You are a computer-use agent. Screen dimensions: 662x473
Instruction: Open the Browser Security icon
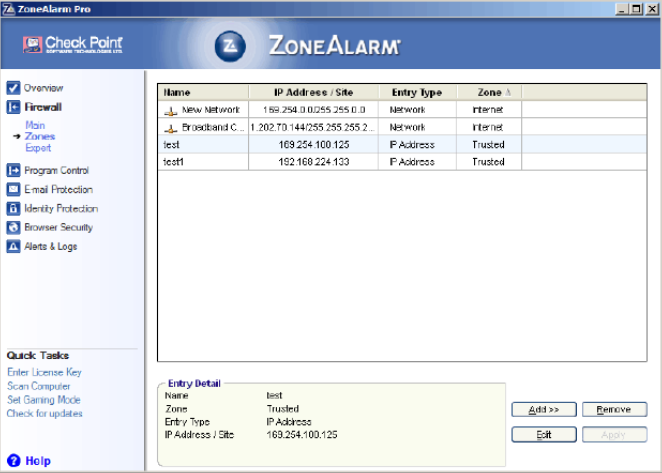tap(13, 227)
